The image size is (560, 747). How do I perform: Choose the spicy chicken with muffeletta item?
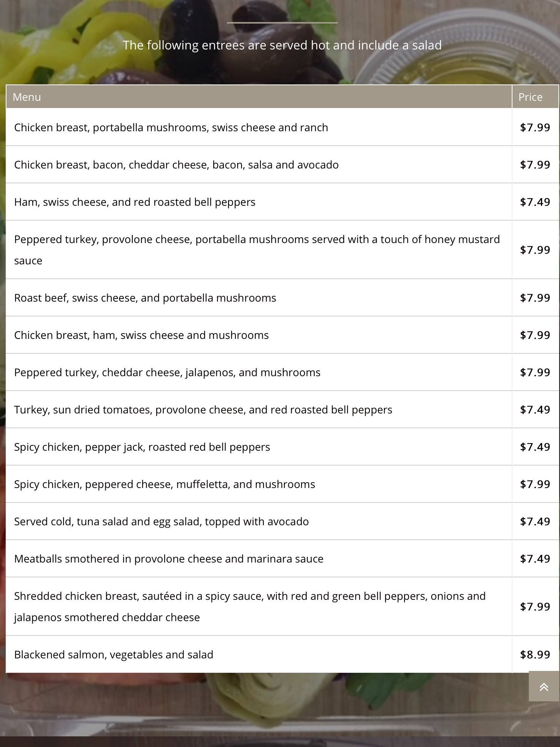pyautogui.click(x=165, y=484)
